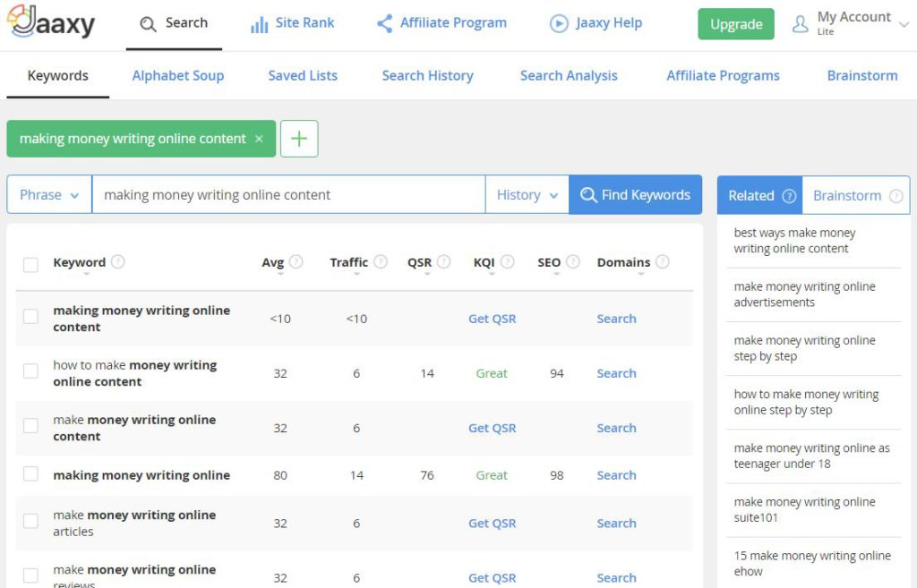Search domains for 'making money writing online'

[x=616, y=475]
